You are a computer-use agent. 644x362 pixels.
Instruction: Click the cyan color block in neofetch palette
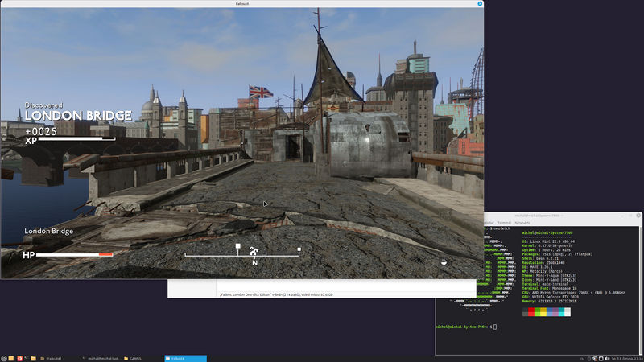click(x=561, y=311)
